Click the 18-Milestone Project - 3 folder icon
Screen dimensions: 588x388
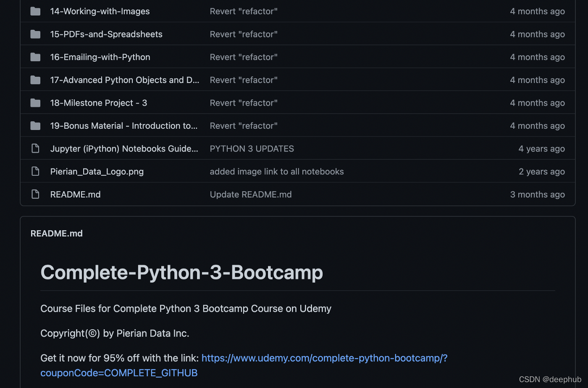[36, 103]
